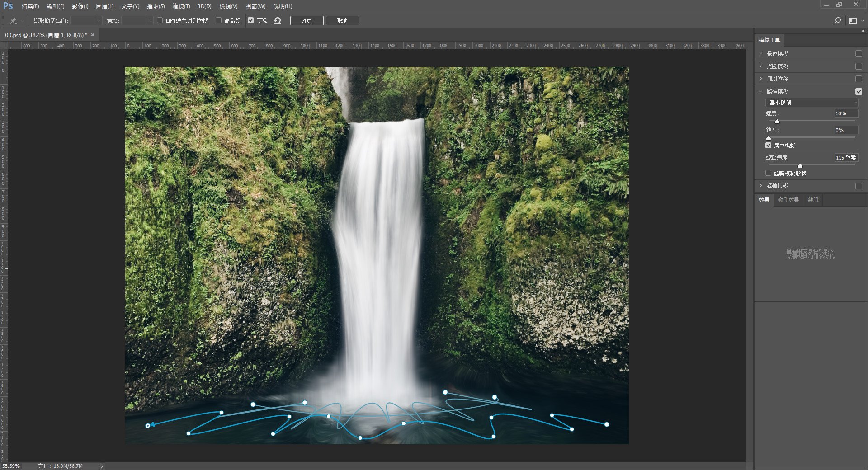
Task: Enable the 迴轉模糊 checkbox
Action: pos(859,186)
